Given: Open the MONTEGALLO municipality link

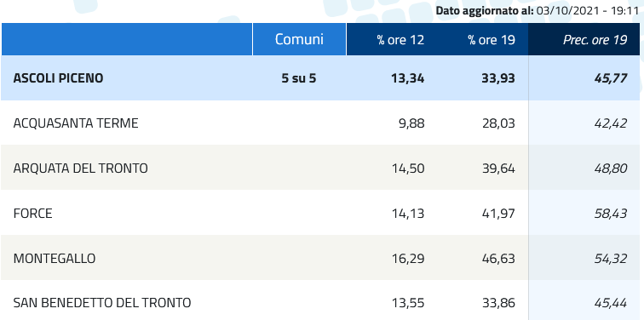Looking at the screenshot, I should (x=55, y=259).
